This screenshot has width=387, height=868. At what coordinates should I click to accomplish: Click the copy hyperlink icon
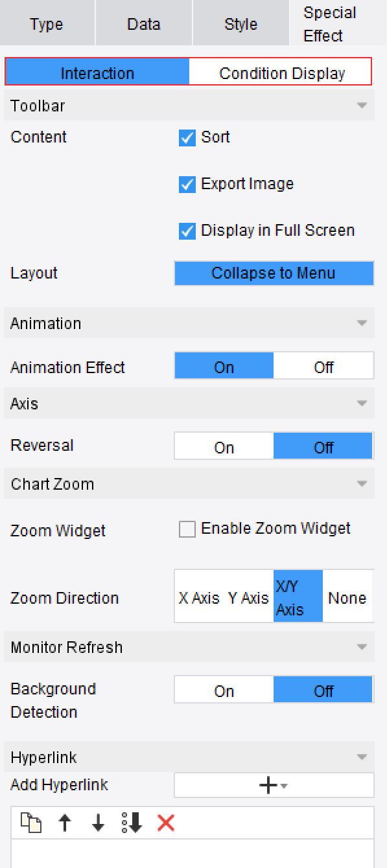click(x=30, y=823)
